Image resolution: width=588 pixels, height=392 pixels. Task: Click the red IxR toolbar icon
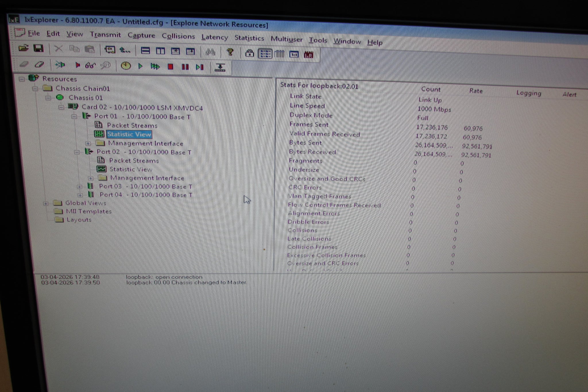308,55
